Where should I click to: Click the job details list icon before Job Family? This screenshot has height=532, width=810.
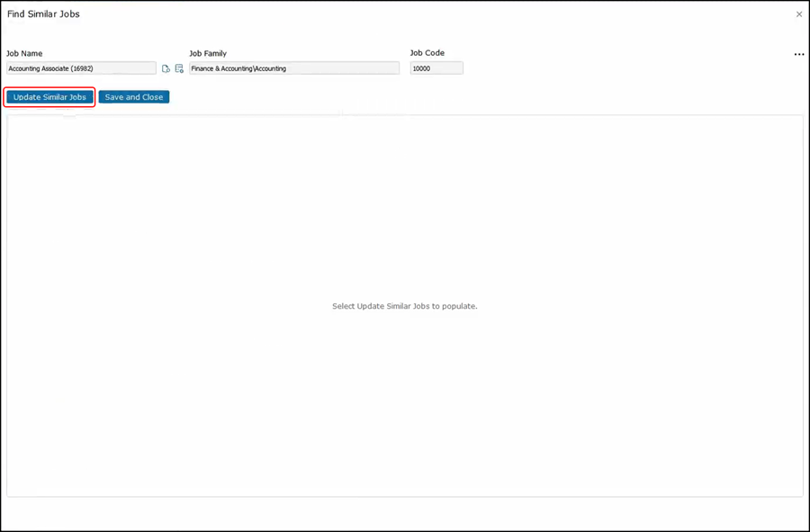[179, 68]
